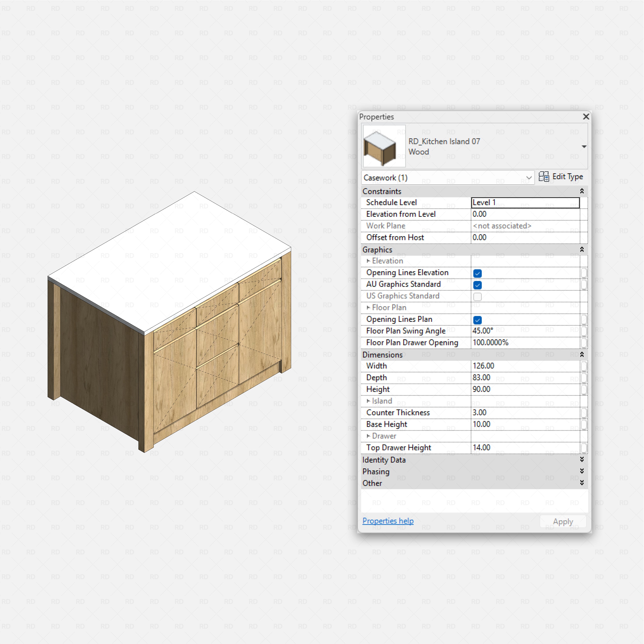Click the associate parameter button beside Top Drawer Height
Viewport: 644px width, 644px height.
tap(584, 448)
